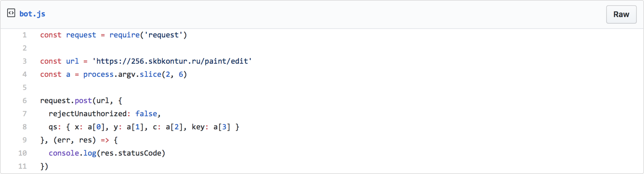Select line number 7
The image size is (644, 174).
tap(24, 114)
